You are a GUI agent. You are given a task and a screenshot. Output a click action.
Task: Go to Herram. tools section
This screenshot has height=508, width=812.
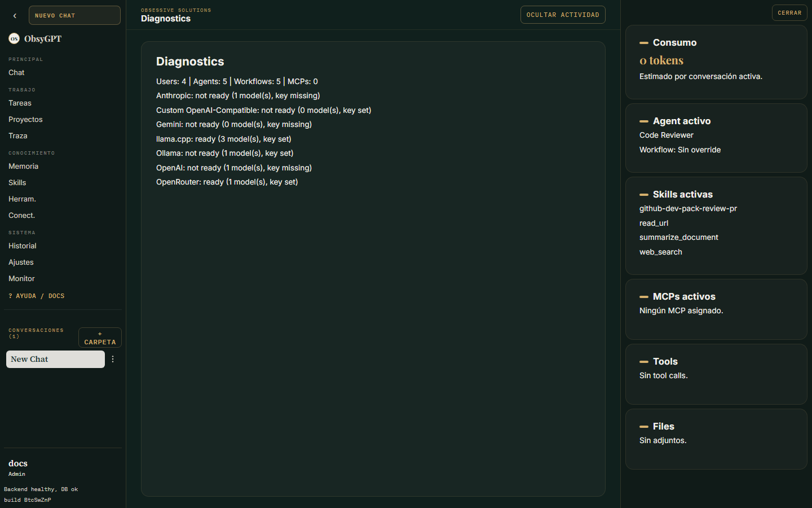(22, 199)
